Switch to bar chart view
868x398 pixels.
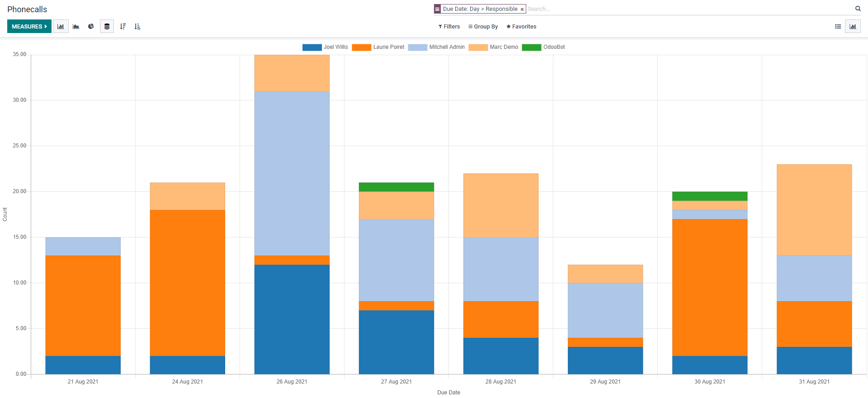(x=61, y=27)
